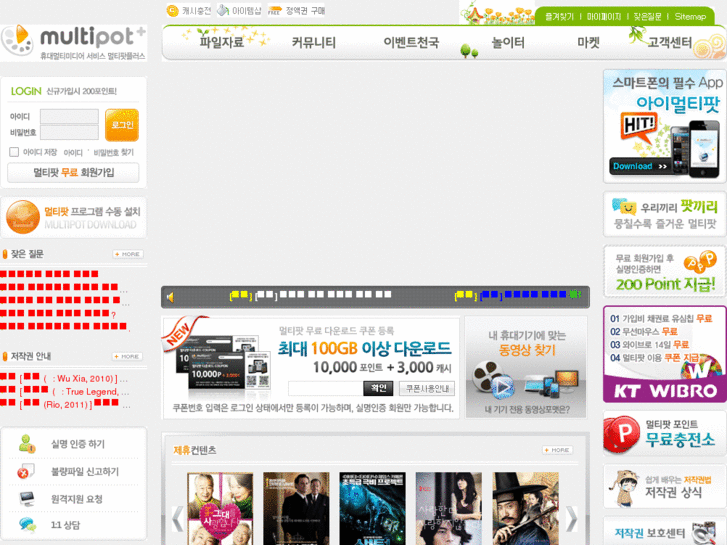Image resolution: width=727 pixels, height=545 pixels.
Task: Click the multipot+ logo
Action: click(74, 43)
